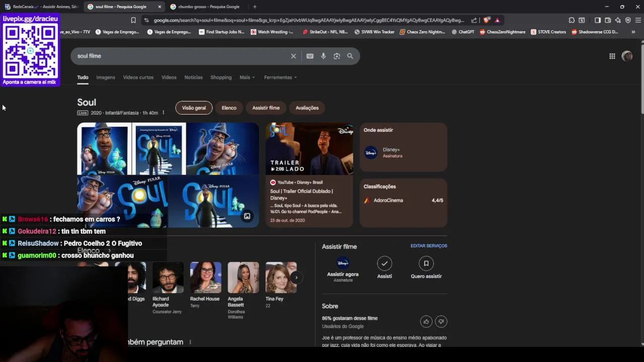Like the film with thumbs up
Image resolution: width=644 pixels, height=362 pixels.
coord(426,321)
